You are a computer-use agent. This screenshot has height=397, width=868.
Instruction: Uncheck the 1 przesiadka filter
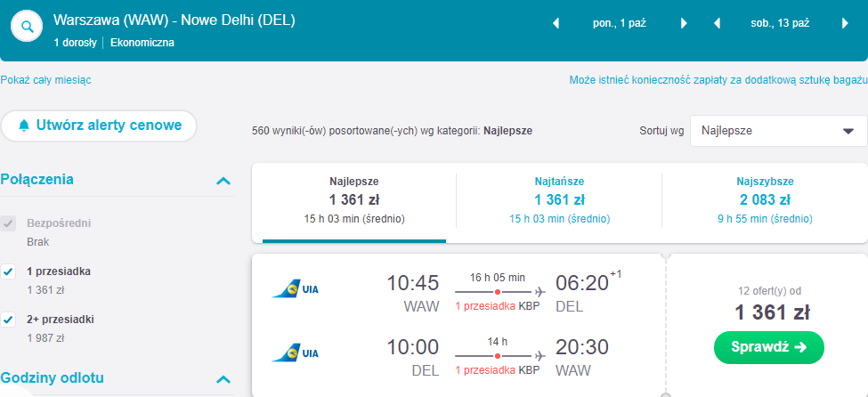click(x=9, y=271)
